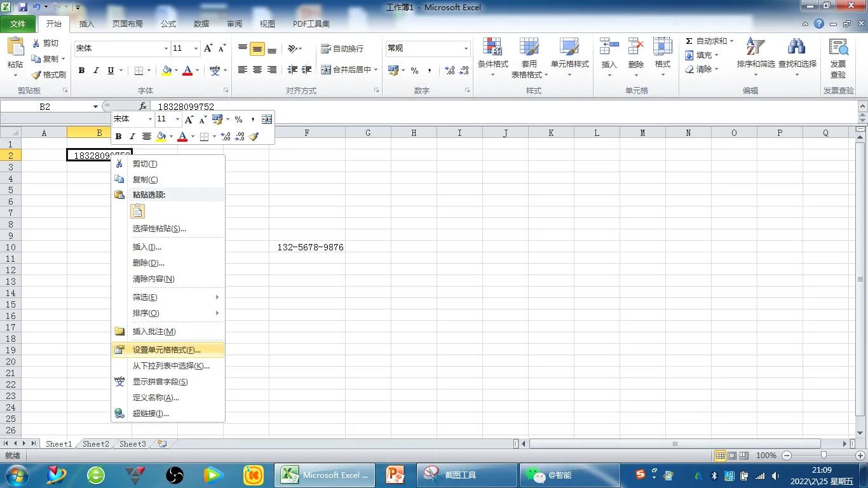The image size is (868, 488).
Task: Click the paste option icon in context menu
Action: [137, 212]
